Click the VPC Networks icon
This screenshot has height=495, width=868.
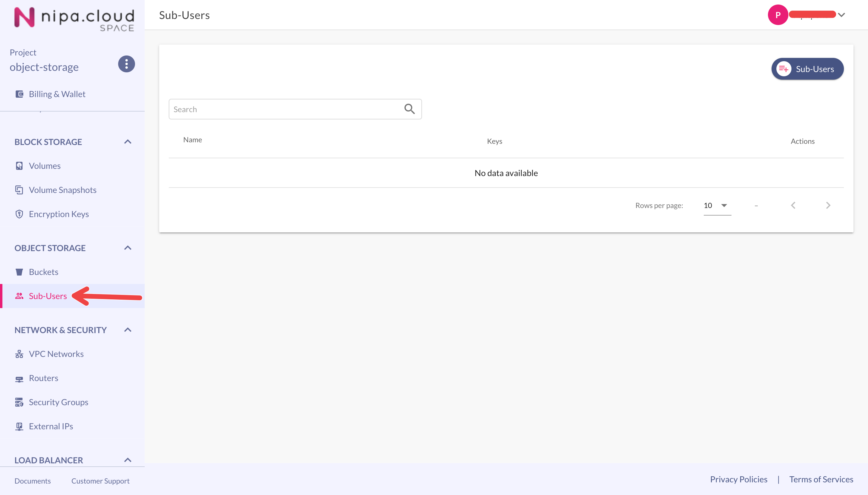click(19, 354)
